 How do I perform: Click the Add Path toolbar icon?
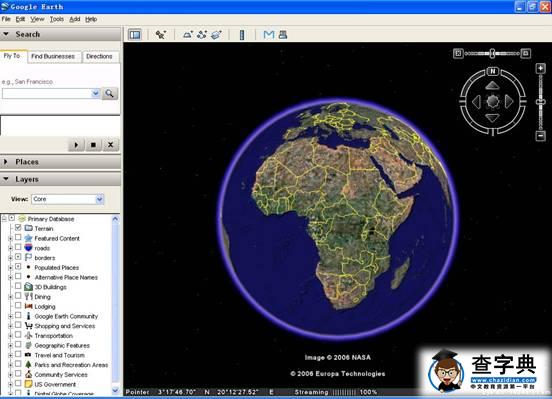[202, 35]
